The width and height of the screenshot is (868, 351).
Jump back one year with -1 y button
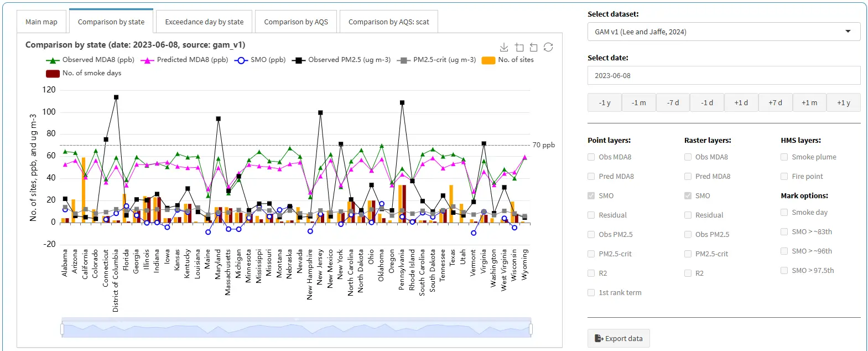(x=605, y=103)
